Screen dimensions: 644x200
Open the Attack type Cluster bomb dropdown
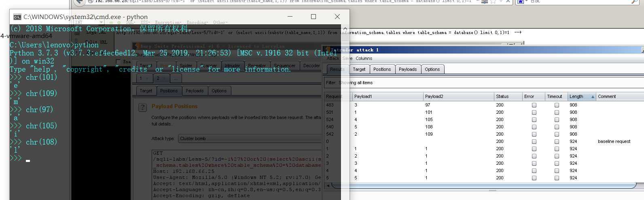[x=250, y=138]
